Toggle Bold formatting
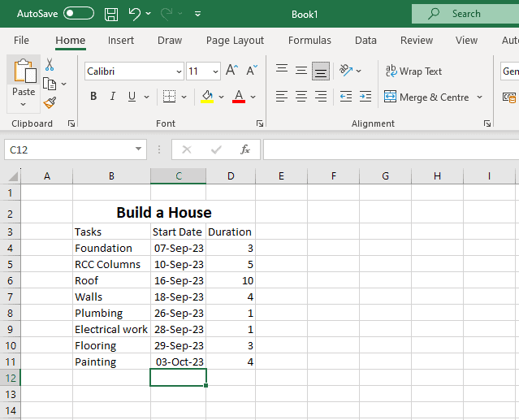The image size is (519, 420). coord(93,97)
